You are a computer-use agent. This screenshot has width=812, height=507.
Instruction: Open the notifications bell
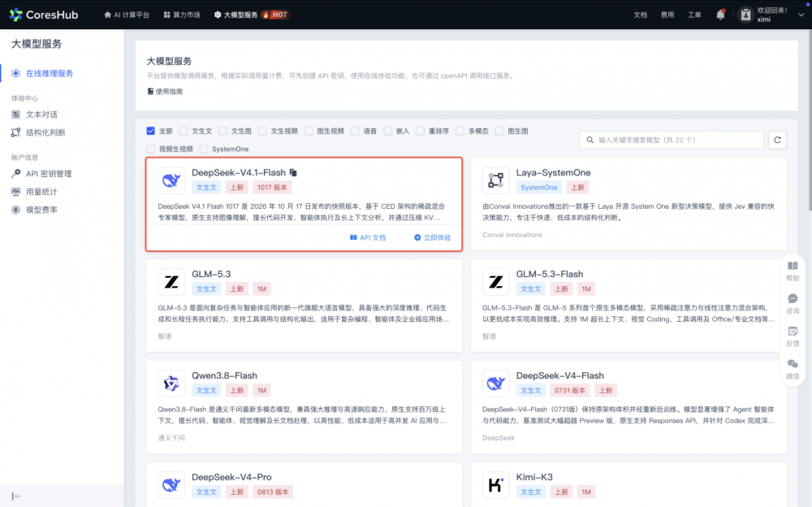click(x=720, y=15)
